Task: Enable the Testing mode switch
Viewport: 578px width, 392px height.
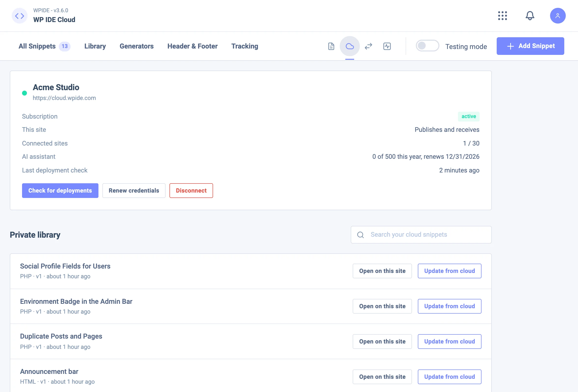Action: click(x=427, y=46)
